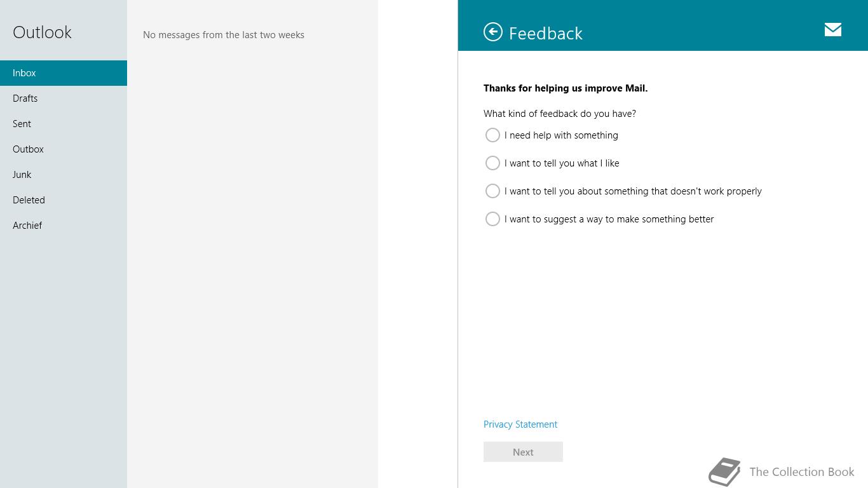Click "The Collection Book" text label

click(802, 471)
